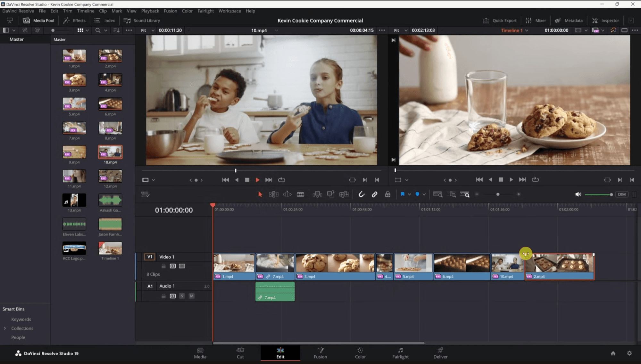Toggle the linked selection chain icon

pyautogui.click(x=374, y=194)
